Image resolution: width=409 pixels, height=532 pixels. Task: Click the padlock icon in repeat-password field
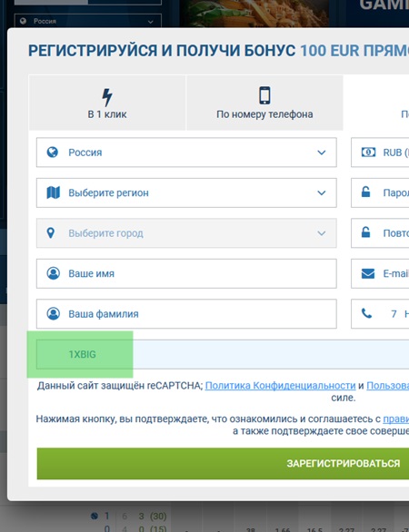coord(366,232)
